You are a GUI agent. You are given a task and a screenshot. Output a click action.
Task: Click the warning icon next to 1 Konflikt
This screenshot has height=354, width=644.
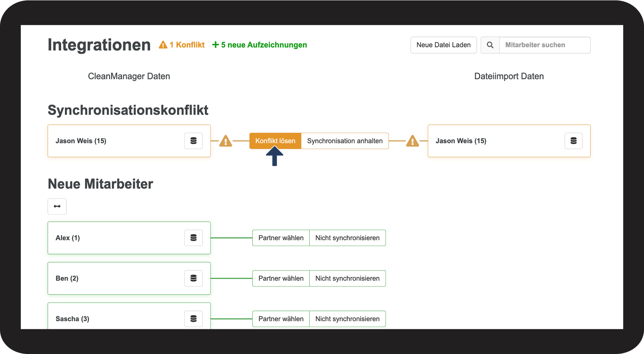coord(163,45)
